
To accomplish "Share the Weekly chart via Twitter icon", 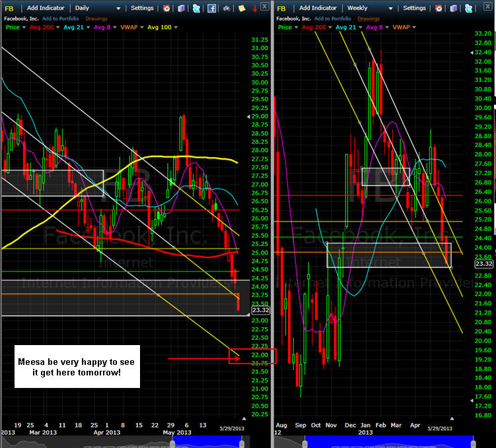I will 468,8.
